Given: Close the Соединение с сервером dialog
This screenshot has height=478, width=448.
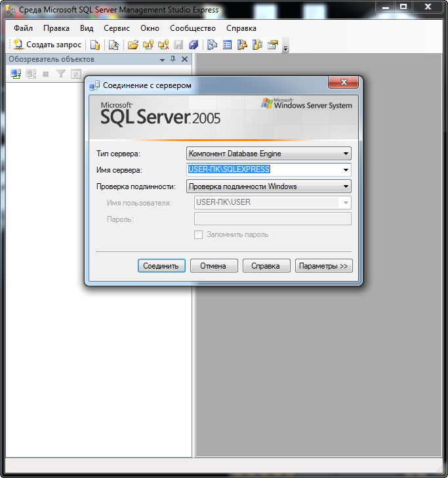Looking at the screenshot, I should click(343, 82).
